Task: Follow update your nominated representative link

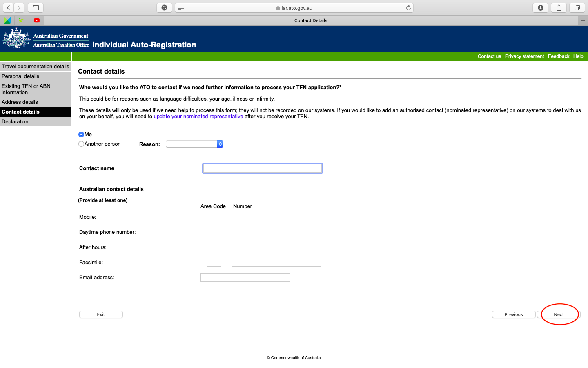Action: 198,117
